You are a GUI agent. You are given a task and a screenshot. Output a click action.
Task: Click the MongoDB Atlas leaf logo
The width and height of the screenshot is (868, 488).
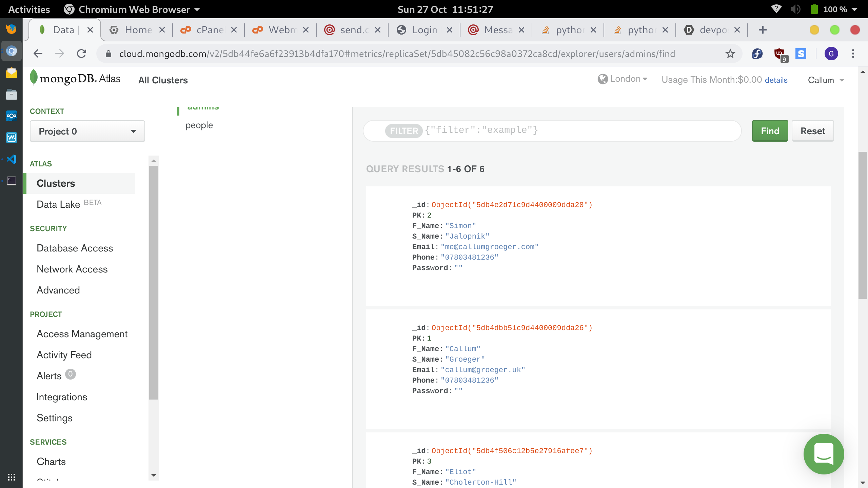(34, 77)
